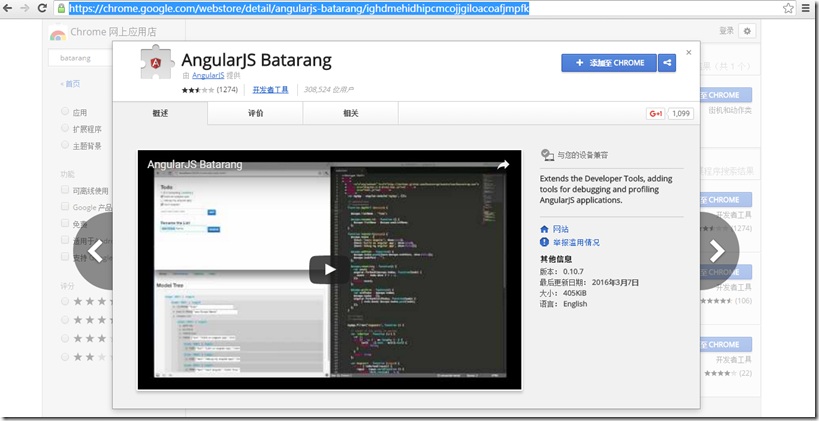Click the home icon beside 网站
This screenshot has height=421, width=819.
[544, 229]
